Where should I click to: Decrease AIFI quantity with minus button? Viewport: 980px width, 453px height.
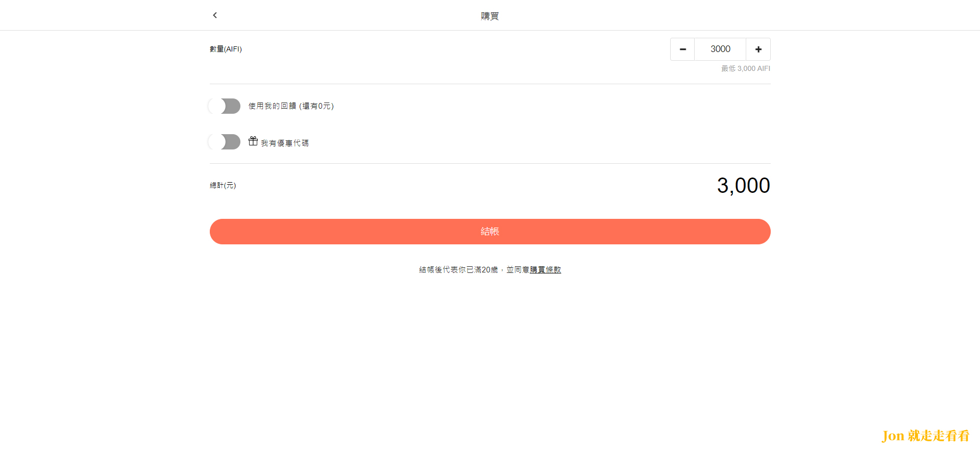coord(682,49)
